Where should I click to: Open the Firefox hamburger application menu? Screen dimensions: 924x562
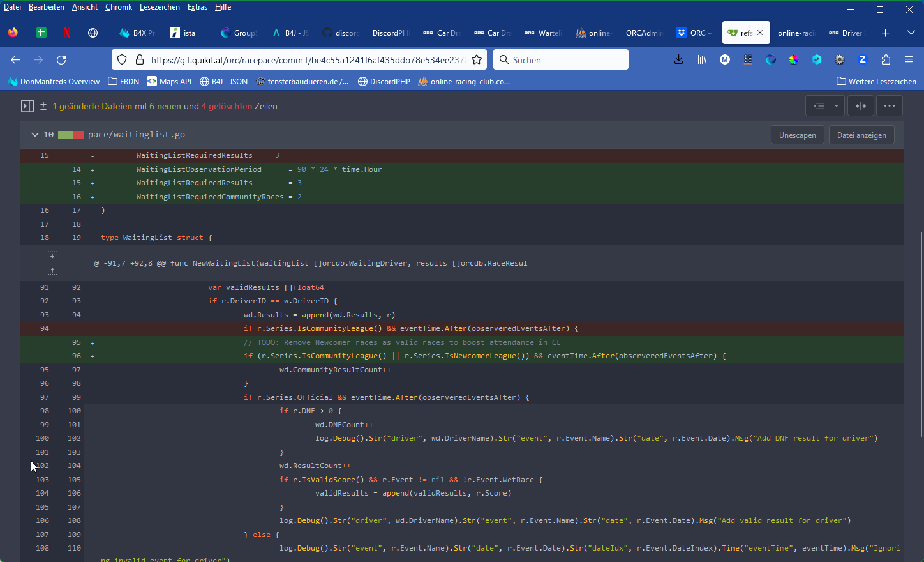point(909,59)
